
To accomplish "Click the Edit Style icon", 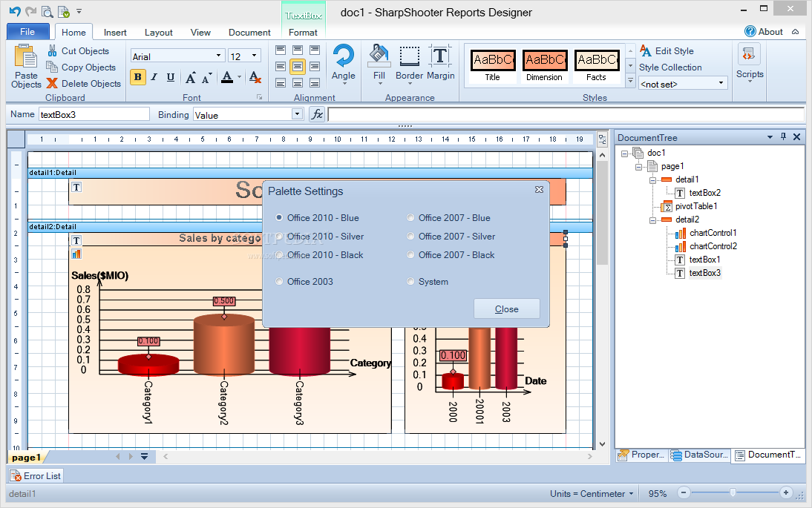I will point(646,50).
